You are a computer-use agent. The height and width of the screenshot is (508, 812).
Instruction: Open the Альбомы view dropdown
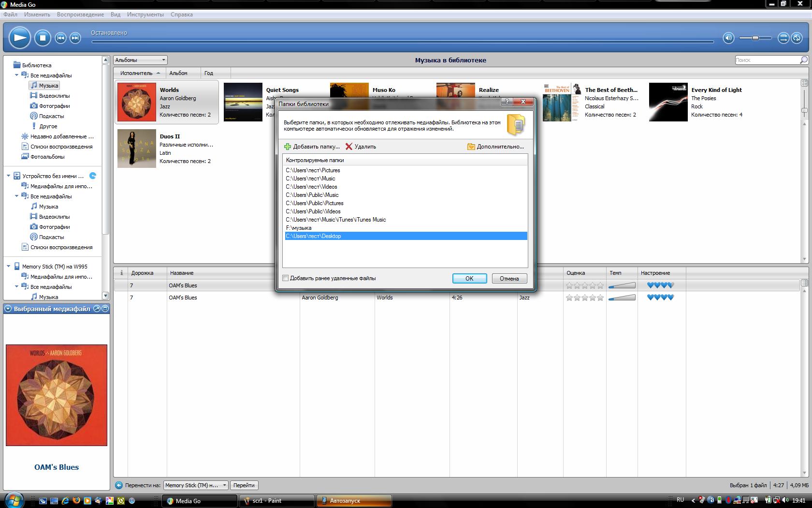pos(140,60)
